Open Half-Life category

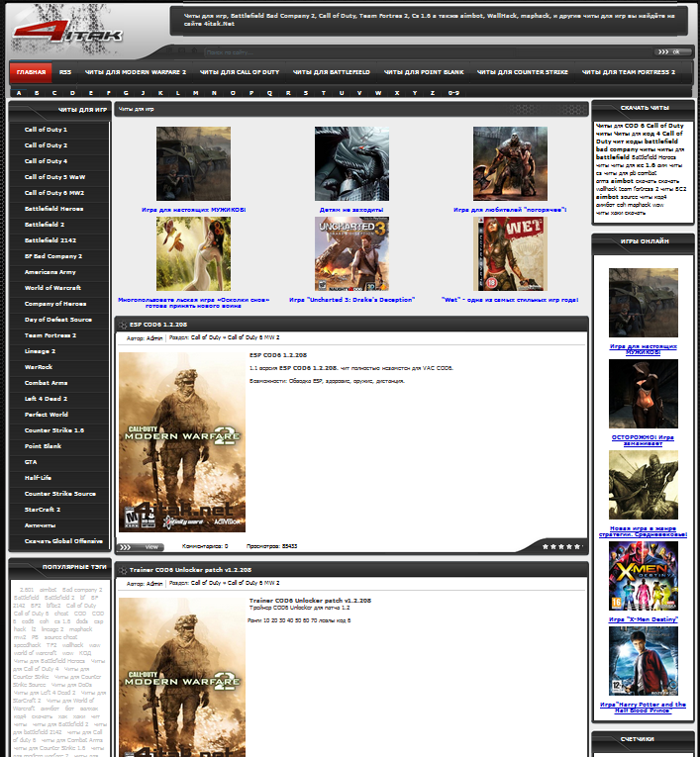58,478
